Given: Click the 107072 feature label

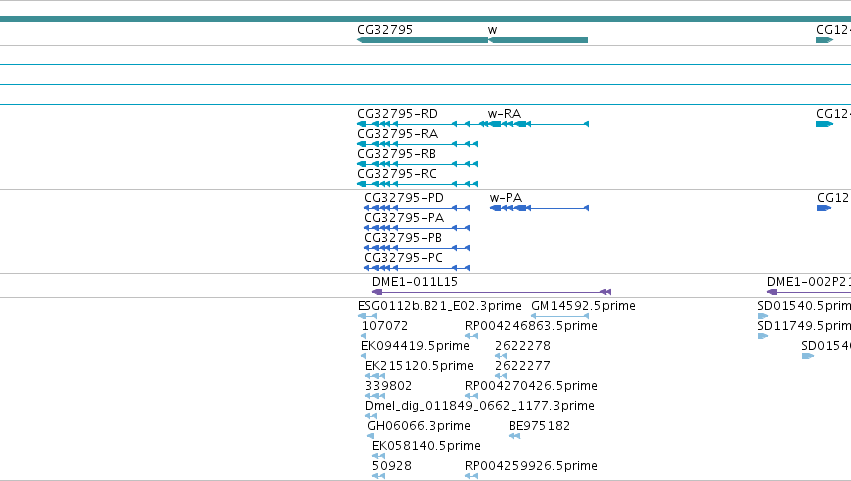Looking at the screenshot, I should (385, 326).
